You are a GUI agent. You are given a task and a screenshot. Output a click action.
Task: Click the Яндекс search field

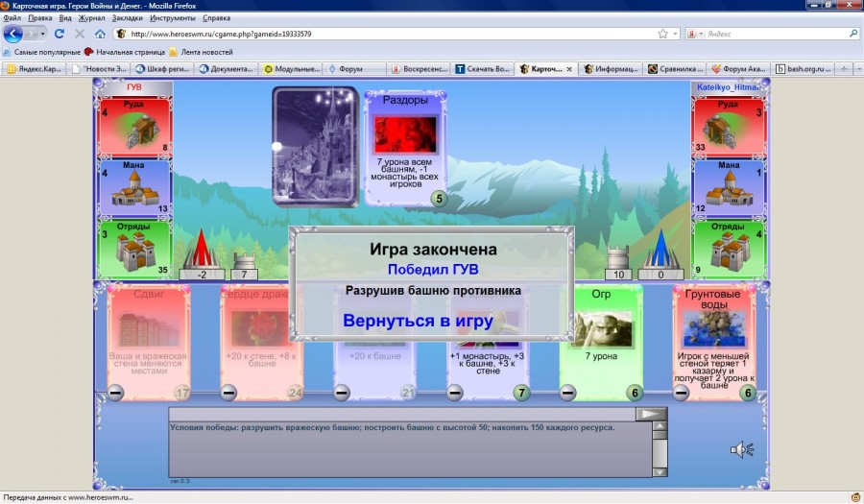tap(777, 34)
